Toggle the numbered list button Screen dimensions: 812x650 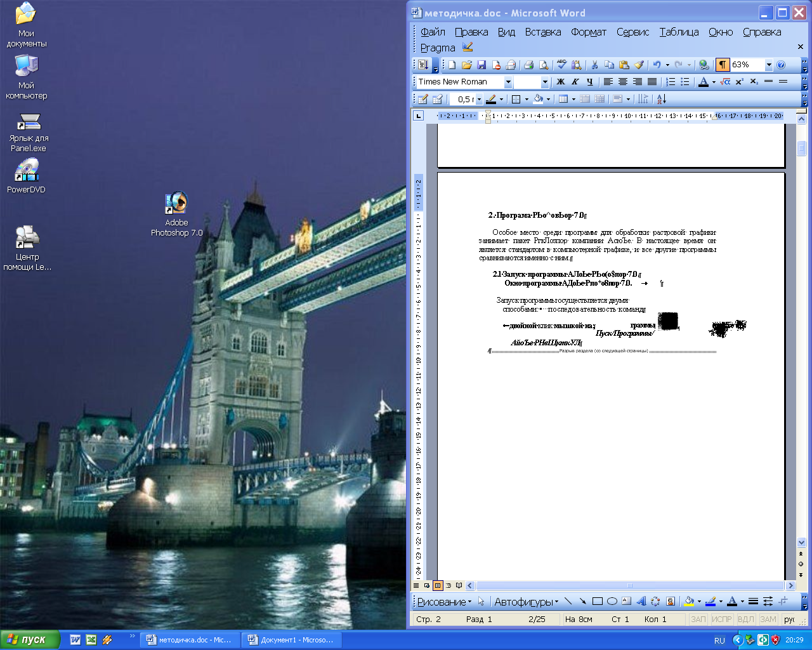671,82
